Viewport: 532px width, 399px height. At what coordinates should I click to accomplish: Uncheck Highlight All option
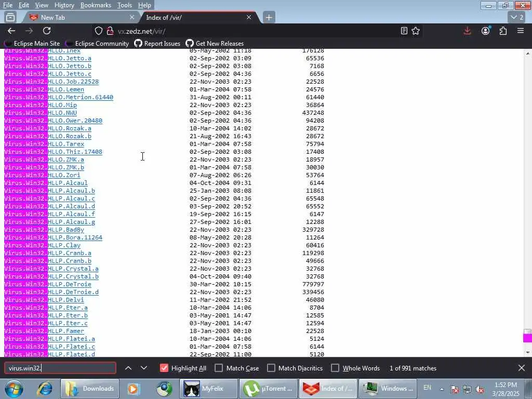(x=164, y=368)
